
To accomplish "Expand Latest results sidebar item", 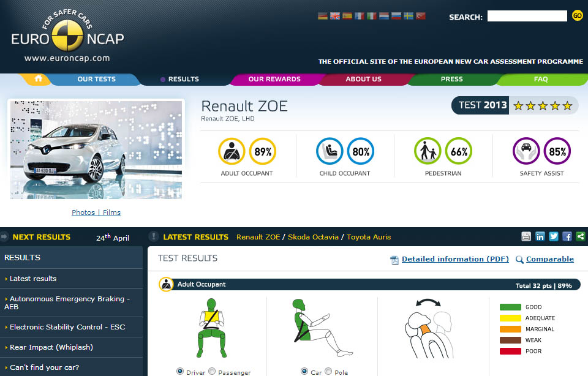I will click(71, 279).
